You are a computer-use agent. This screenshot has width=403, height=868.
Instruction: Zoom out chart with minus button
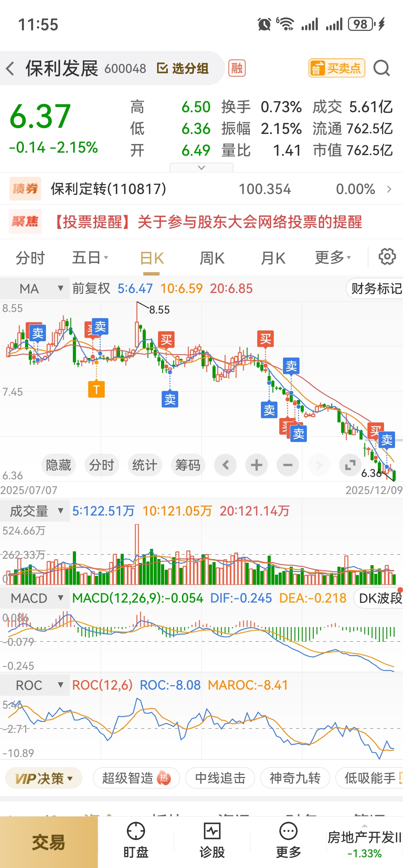point(288,465)
